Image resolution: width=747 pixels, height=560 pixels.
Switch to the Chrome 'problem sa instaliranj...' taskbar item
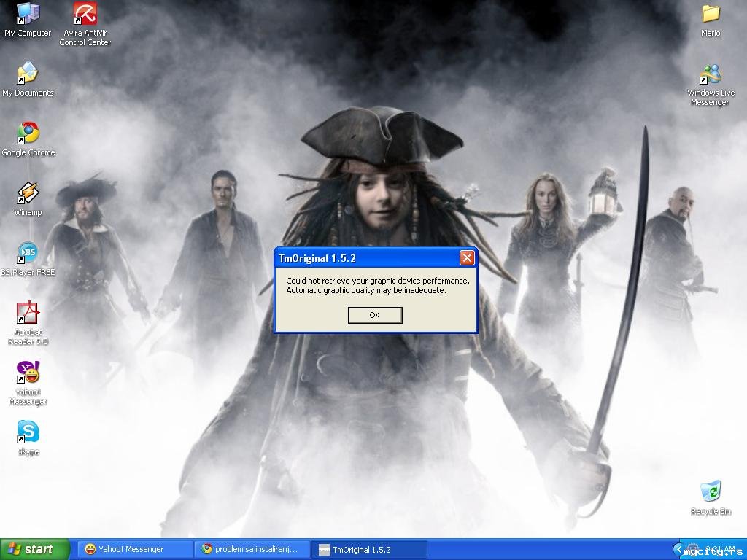click(x=252, y=550)
